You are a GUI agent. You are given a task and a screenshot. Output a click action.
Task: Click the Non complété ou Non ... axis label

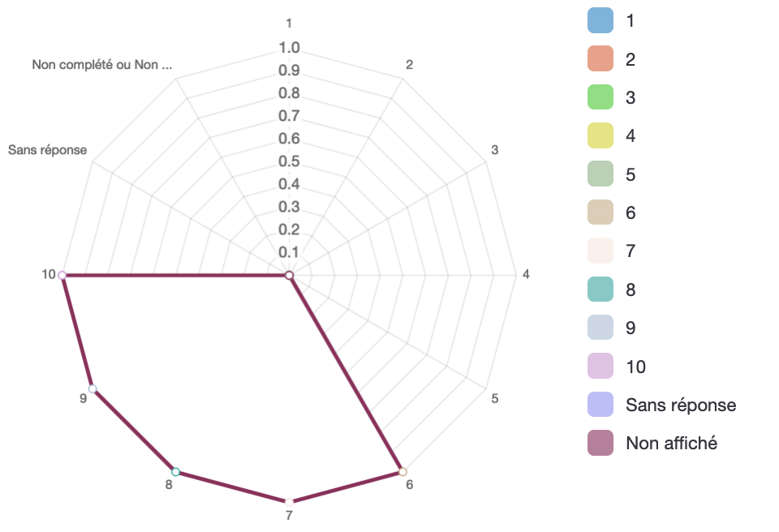tap(102, 65)
